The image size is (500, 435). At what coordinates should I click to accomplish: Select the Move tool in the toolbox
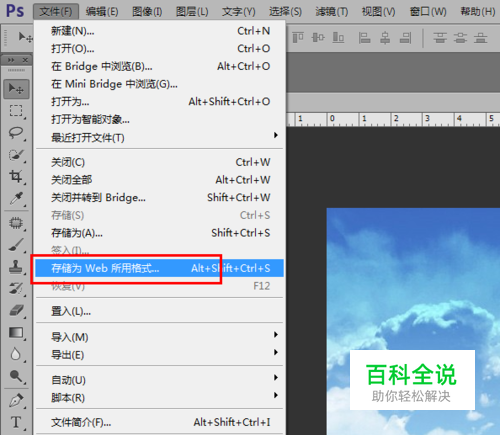pos(16,89)
